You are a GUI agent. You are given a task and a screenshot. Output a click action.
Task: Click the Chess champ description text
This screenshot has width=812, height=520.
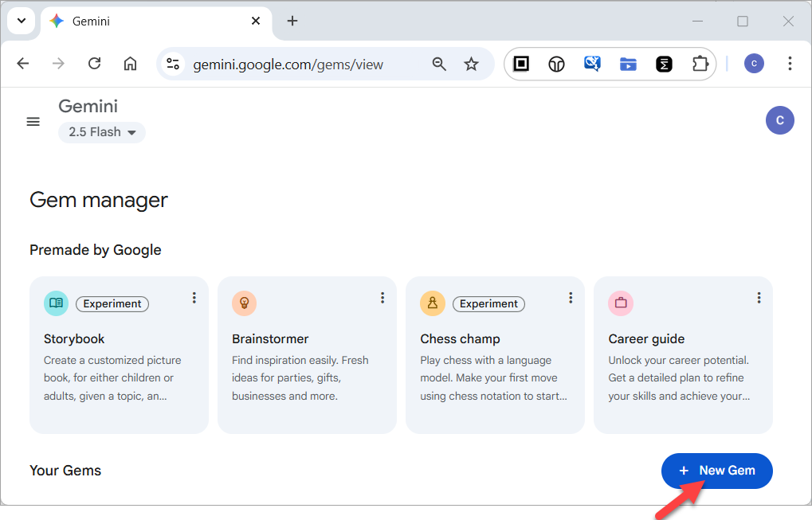pyautogui.click(x=493, y=378)
